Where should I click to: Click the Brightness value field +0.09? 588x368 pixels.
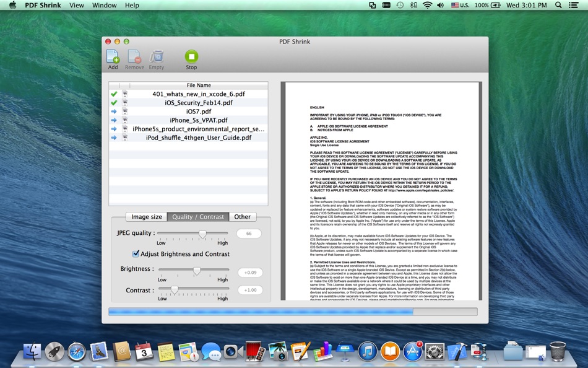pyautogui.click(x=250, y=273)
